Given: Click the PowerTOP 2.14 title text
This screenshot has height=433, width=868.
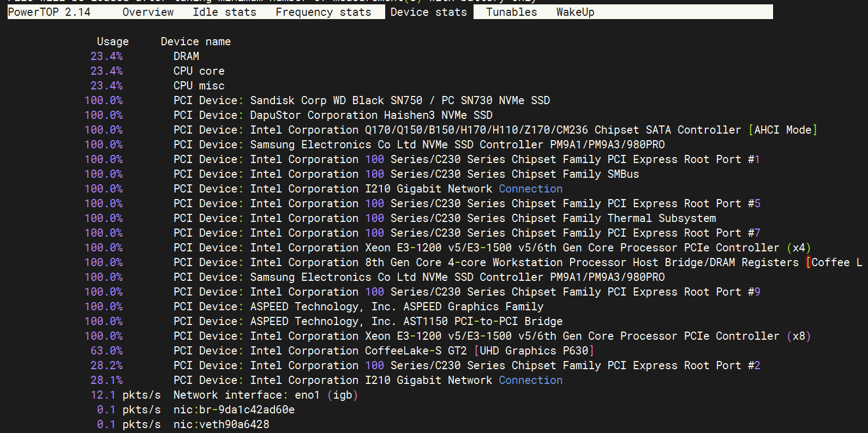Looking at the screenshot, I should tap(49, 12).
